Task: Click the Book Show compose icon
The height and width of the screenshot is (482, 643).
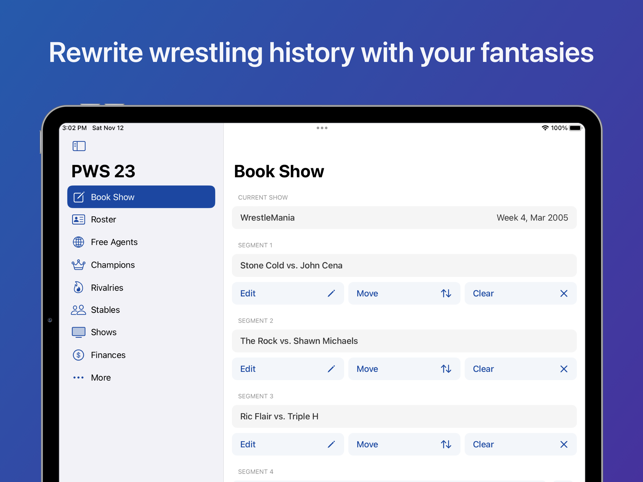Action: (79, 197)
